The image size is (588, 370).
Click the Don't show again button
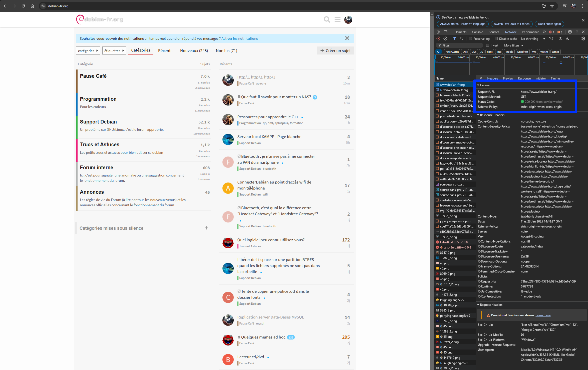coord(549,24)
